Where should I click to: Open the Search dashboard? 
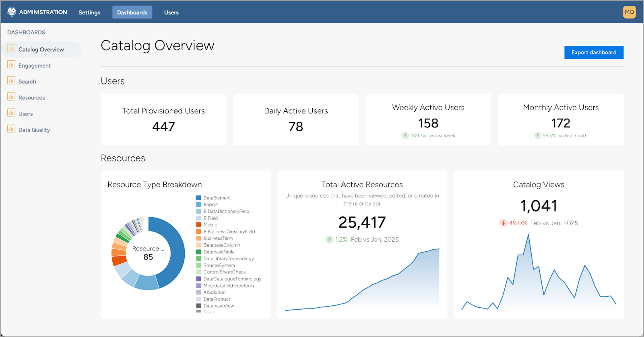27,82
